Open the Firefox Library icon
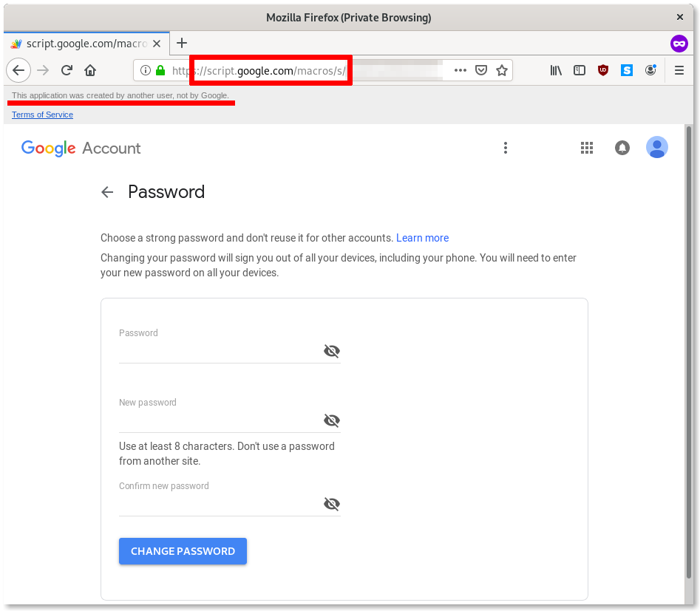The height and width of the screenshot is (611, 700). coord(556,70)
